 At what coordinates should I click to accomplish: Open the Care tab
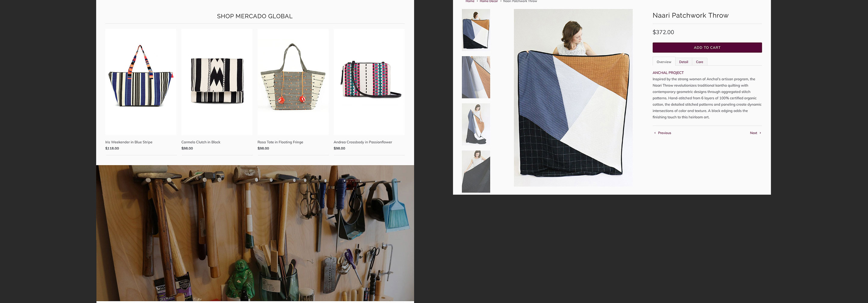tap(700, 62)
